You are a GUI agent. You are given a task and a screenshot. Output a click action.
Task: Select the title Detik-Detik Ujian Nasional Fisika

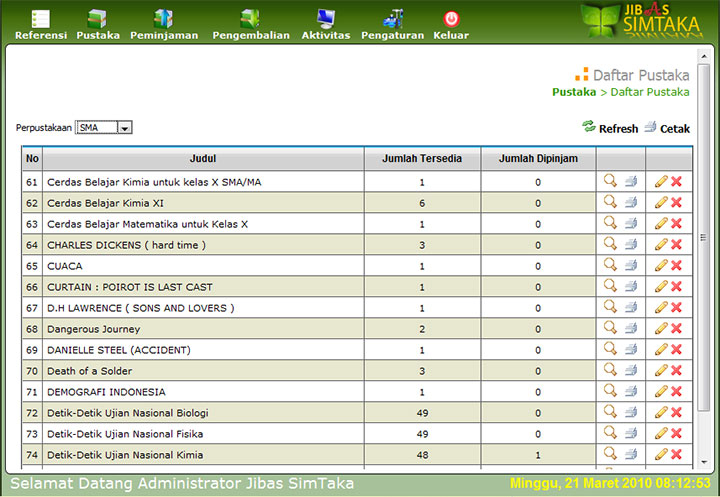pos(125,434)
